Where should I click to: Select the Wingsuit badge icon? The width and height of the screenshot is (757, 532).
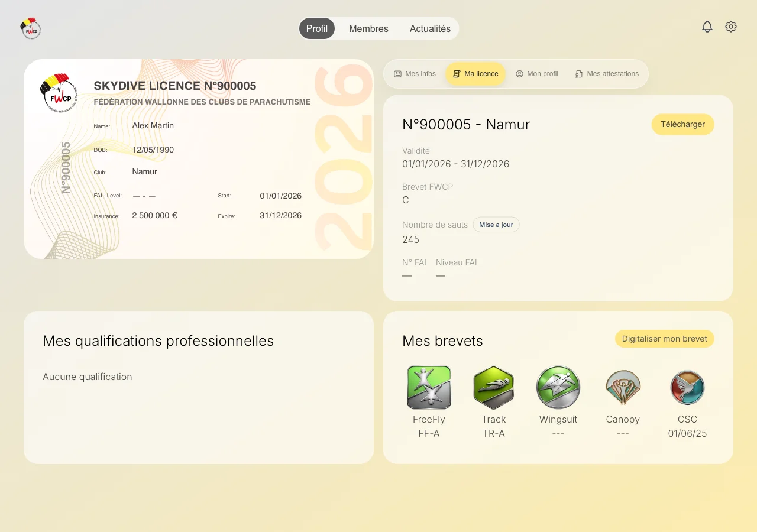558,388
